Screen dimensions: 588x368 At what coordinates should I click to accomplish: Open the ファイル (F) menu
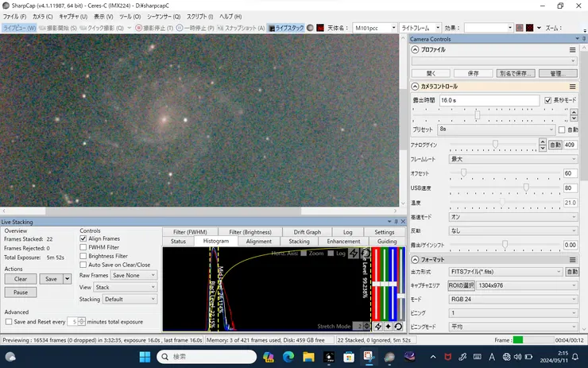pos(14,17)
